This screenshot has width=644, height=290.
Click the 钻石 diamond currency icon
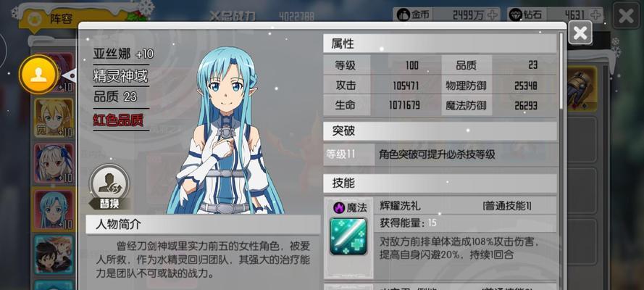(516, 15)
